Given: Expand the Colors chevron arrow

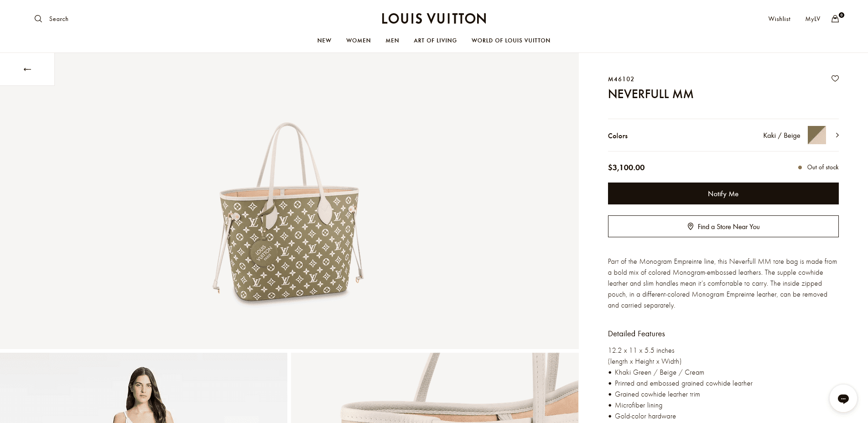Looking at the screenshot, I should 837,135.
